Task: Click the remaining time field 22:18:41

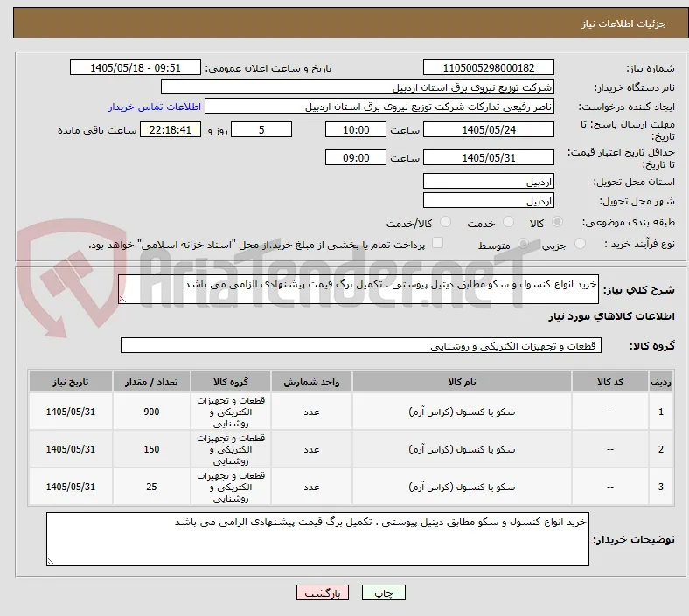Action: click(x=171, y=129)
